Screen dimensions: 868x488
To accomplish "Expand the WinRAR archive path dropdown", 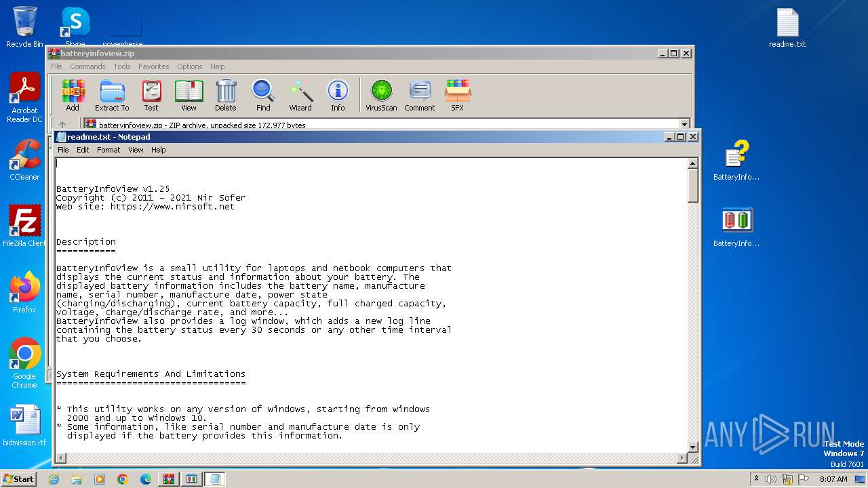I will click(684, 125).
